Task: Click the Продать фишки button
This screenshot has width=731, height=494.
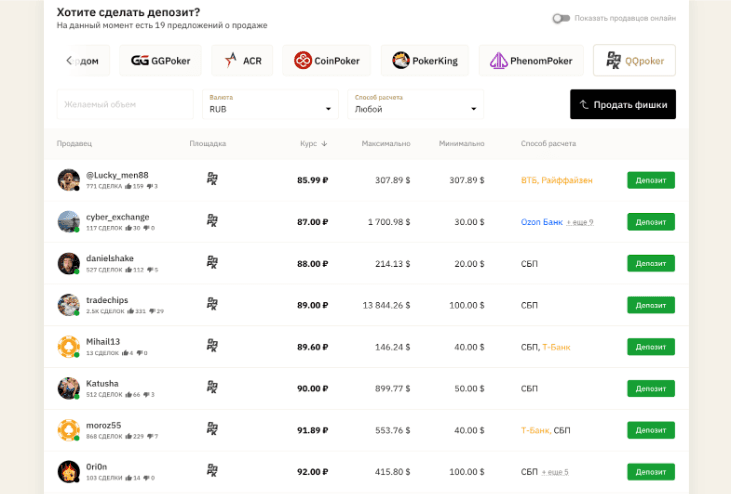Action: tap(623, 104)
